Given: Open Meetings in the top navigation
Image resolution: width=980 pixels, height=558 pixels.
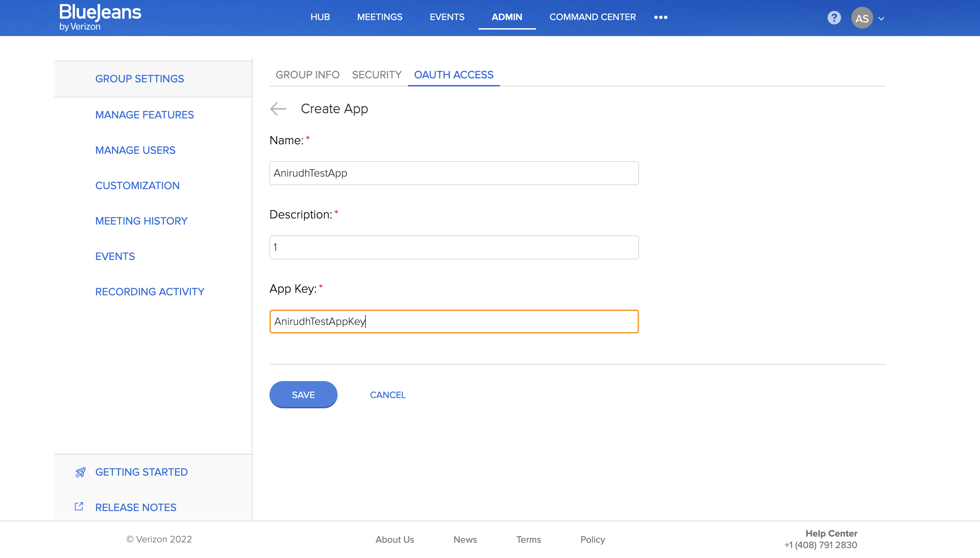Looking at the screenshot, I should point(379,17).
